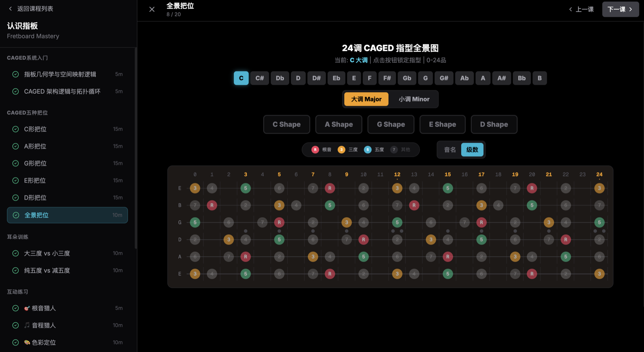The width and height of the screenshot is (644, 352).
Task: Switch note labels to 音名
Action: pyautogui.click(x=450, y=150)
